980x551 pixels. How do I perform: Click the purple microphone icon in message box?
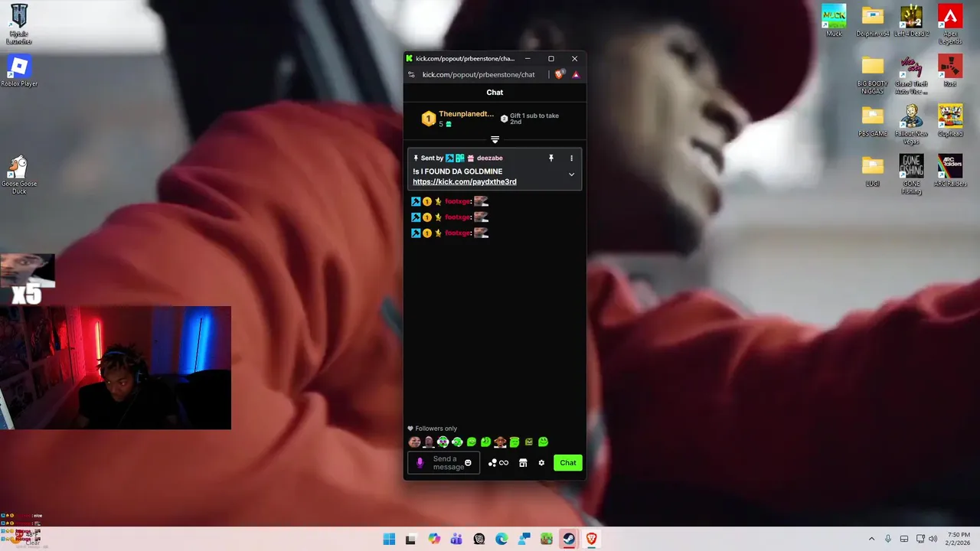point(420,463)
